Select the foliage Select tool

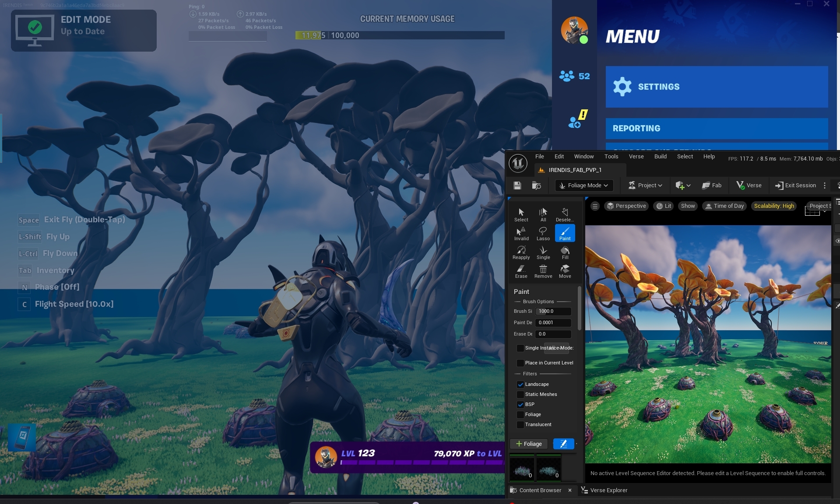tap(521, 215)
